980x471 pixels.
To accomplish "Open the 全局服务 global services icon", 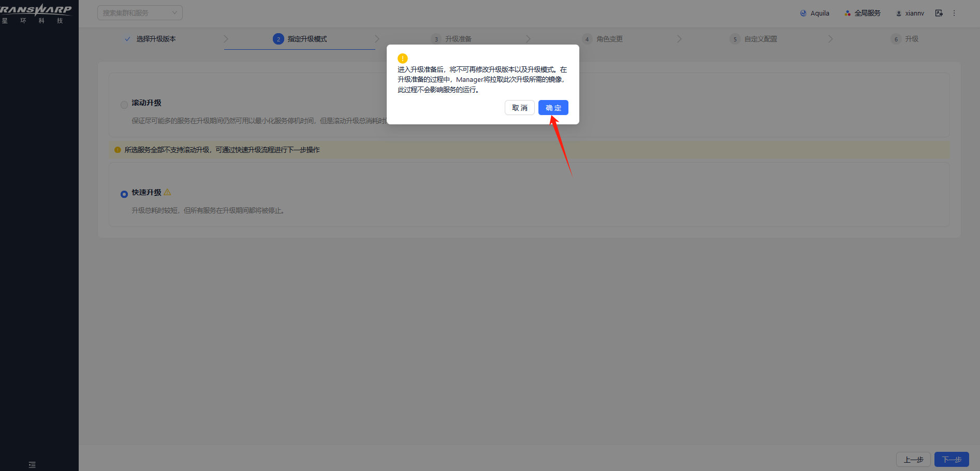I will click(x=847, y=13).
